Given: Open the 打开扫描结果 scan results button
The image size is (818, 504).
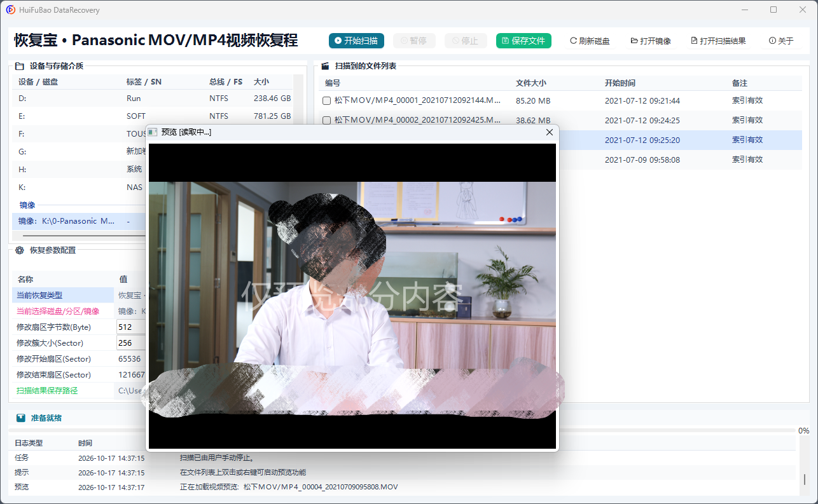Looking at the screenshot, I should coord(718,41).
